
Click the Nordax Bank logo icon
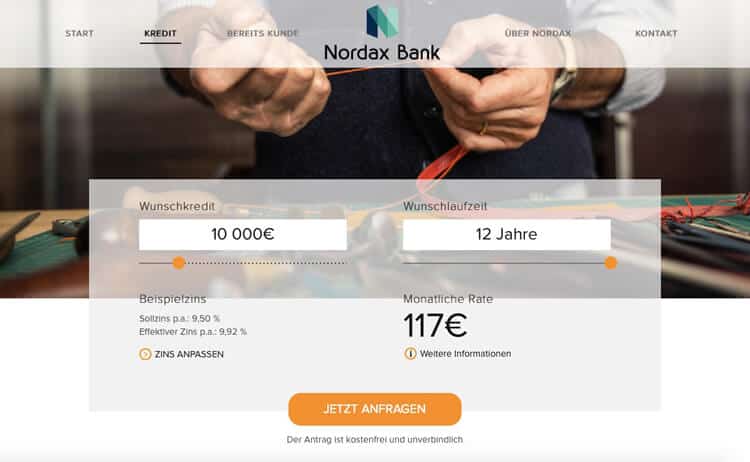(382, 22)
